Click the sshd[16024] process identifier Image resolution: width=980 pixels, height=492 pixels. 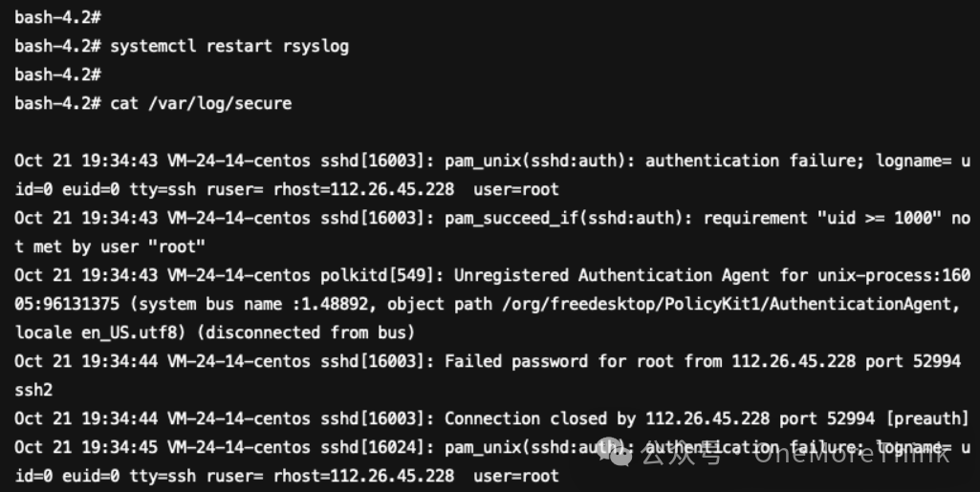pyautogui.click(x=377, y=448)
